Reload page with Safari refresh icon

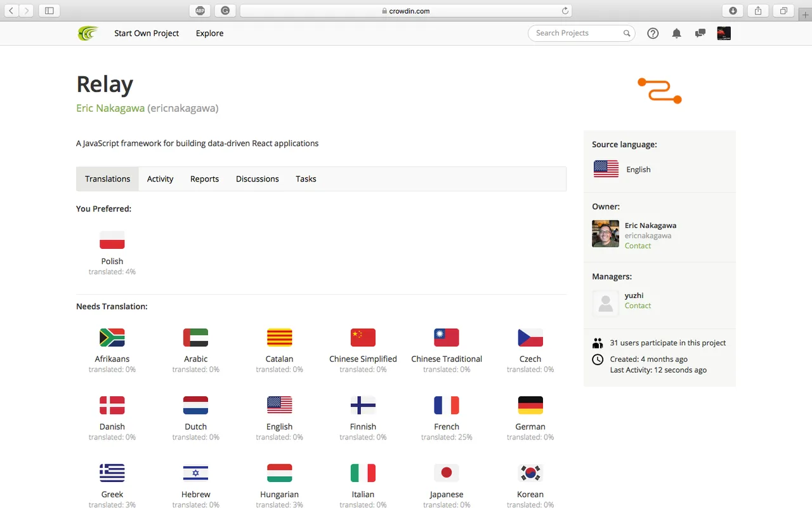[565, 10]
